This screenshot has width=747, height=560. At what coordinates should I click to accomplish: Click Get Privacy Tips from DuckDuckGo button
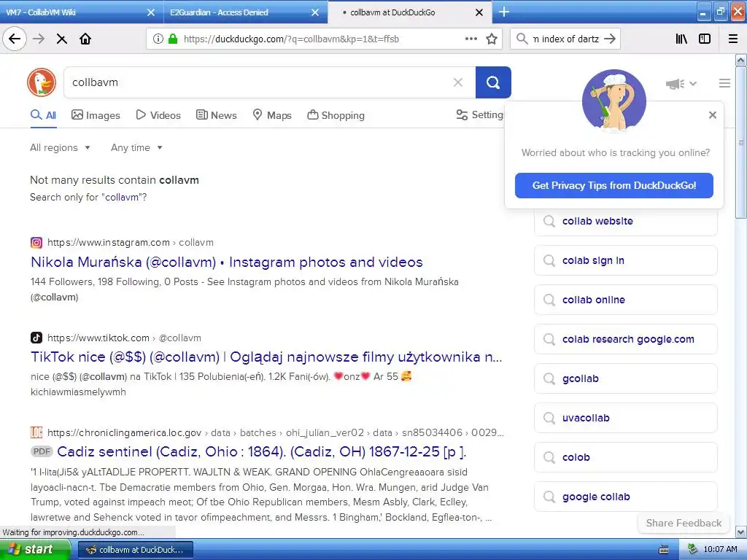tap(614, 185)
